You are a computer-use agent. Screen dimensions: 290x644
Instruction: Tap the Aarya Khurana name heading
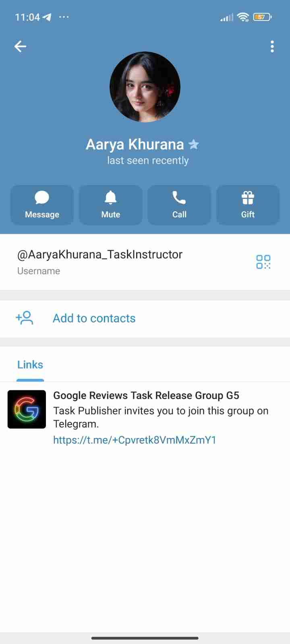click(x=135, y=144)
